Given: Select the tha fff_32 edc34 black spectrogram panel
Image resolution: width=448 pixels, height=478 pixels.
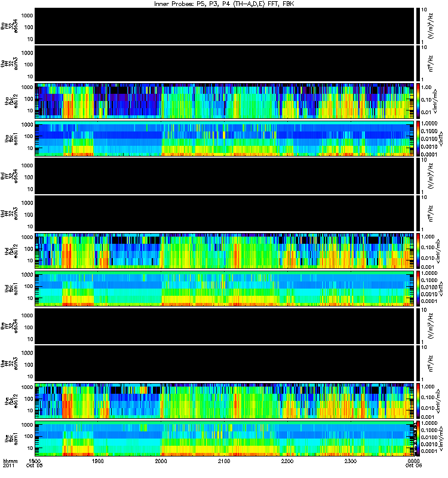Looking at the screenshot, I should 225,26.
